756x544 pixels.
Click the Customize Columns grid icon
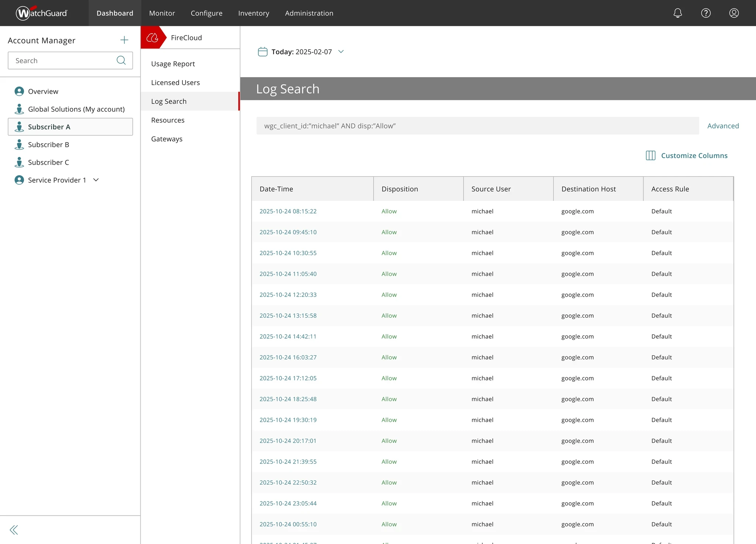[x=650, y=155]
